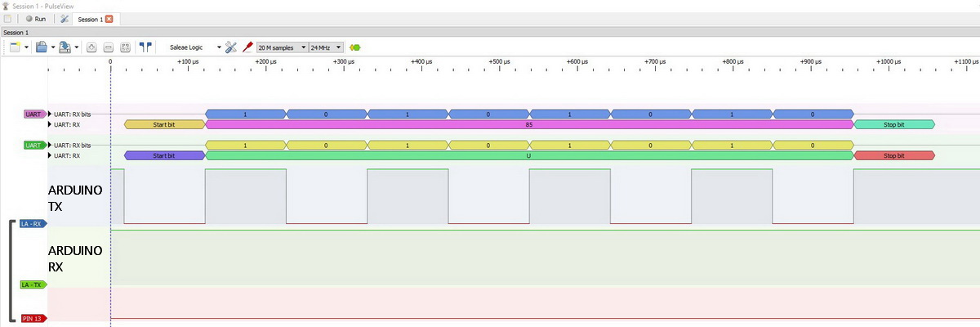Click the new session icon in the top bar
Screen dimensions: 980x327
(x=7, y=18)
